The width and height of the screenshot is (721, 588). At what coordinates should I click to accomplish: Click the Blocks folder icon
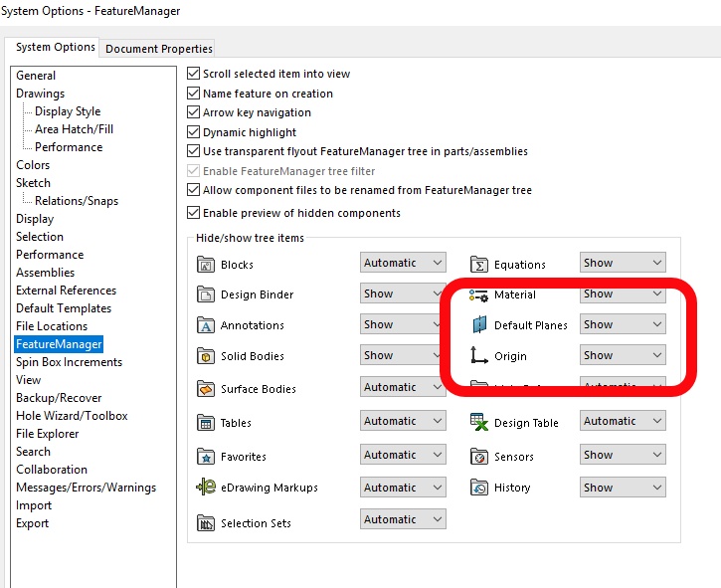pos(206,265)
